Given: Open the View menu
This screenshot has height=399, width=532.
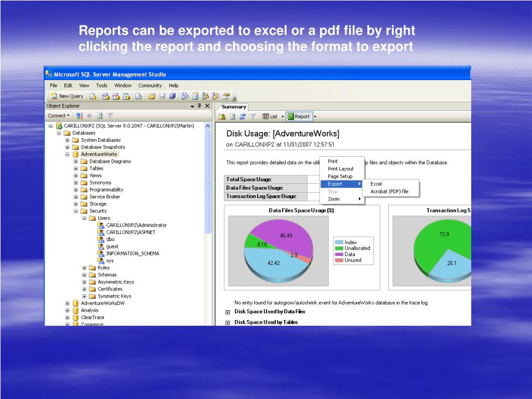Looking at the screenshot, I should (x=84, y=86).
